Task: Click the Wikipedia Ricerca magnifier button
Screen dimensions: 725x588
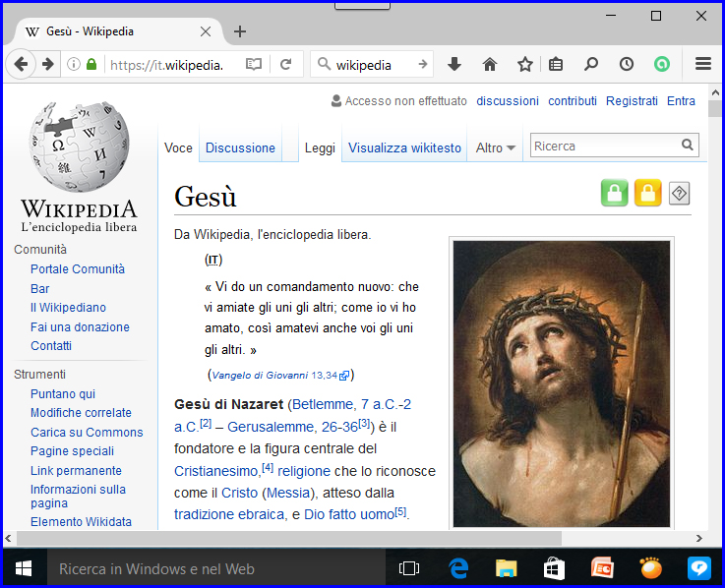Action: click(687, 146)
